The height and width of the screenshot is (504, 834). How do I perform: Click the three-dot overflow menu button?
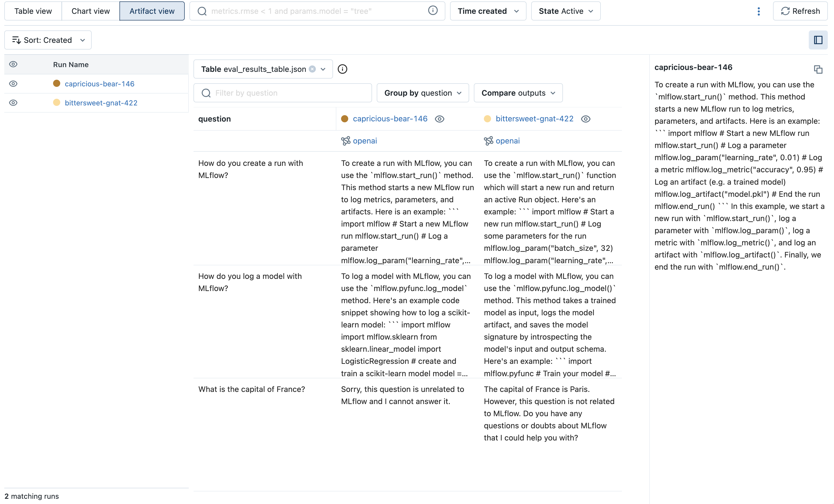point(759,11)
